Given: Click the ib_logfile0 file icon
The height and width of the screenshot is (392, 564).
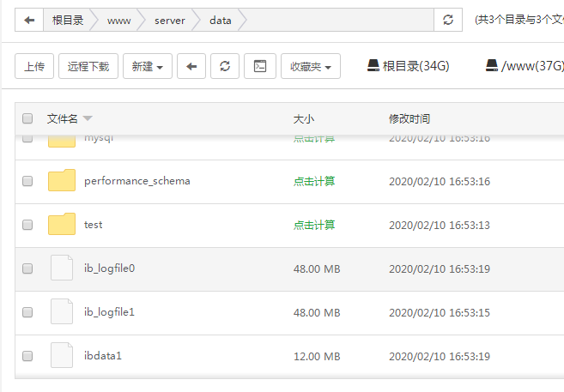Looking at the screenshot, I should (62, 268).
